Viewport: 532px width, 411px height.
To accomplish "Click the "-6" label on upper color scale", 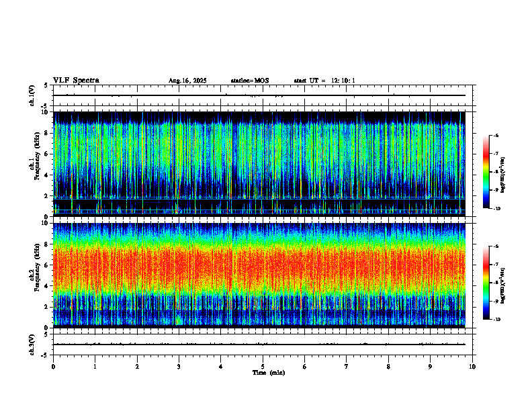I will click(x=496, y=136).
